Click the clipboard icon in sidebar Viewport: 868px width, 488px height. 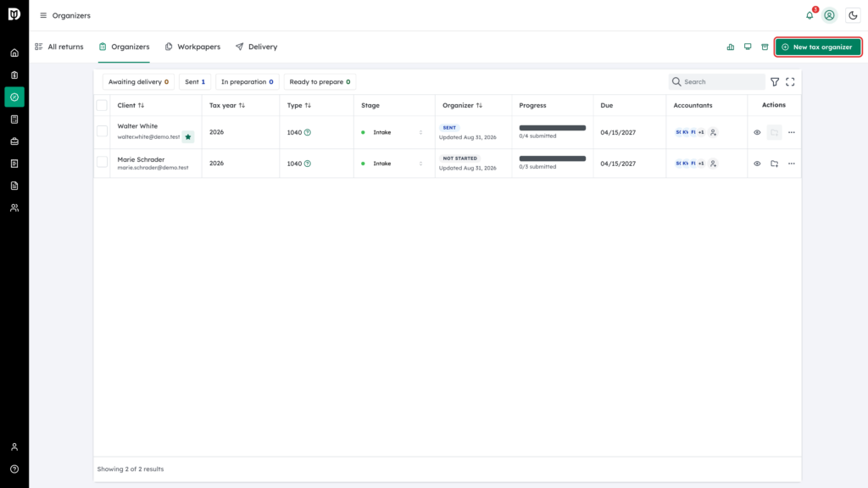coord(14,75)
